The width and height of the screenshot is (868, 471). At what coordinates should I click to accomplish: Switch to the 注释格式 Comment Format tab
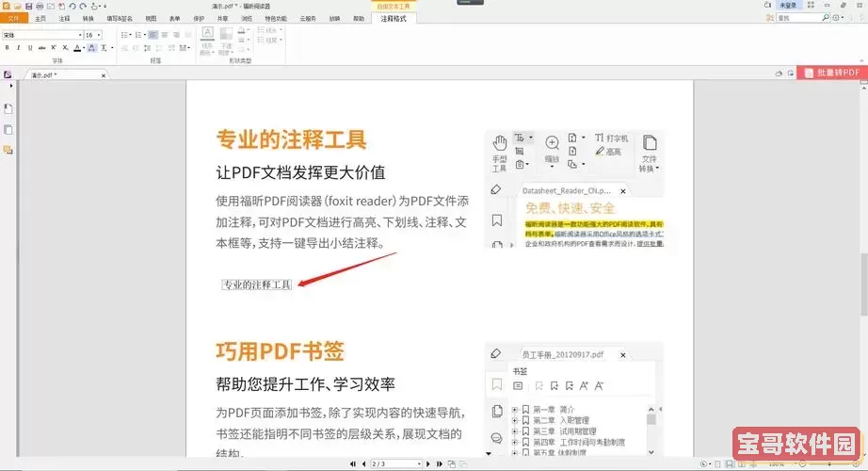tap(394, 18)
